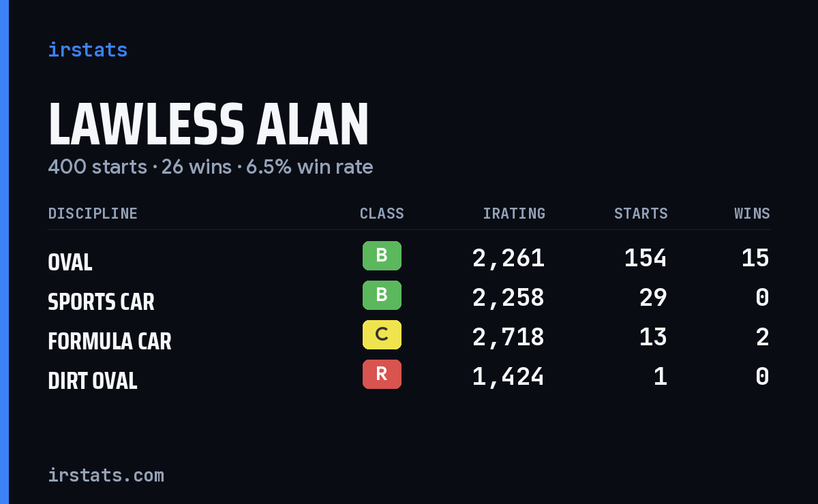Sort by the CLASS column header
The height and width of the screenshot is (504, 818).
pos(382,214)
